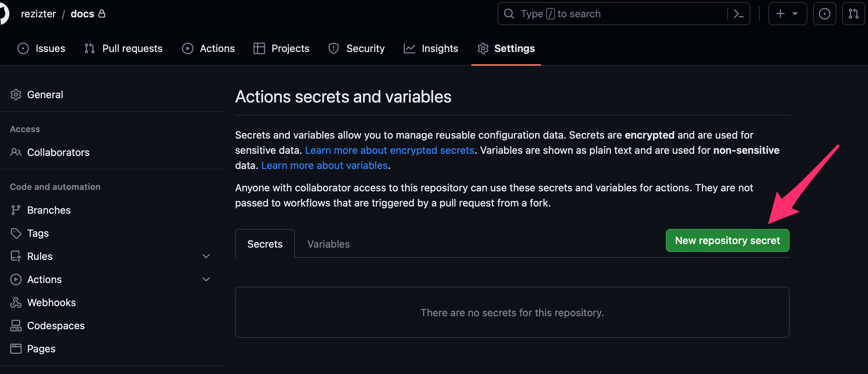This screenshot has width=868, height=374.
Task: Expand the Rules section chevron
Action: click(206, 256)
